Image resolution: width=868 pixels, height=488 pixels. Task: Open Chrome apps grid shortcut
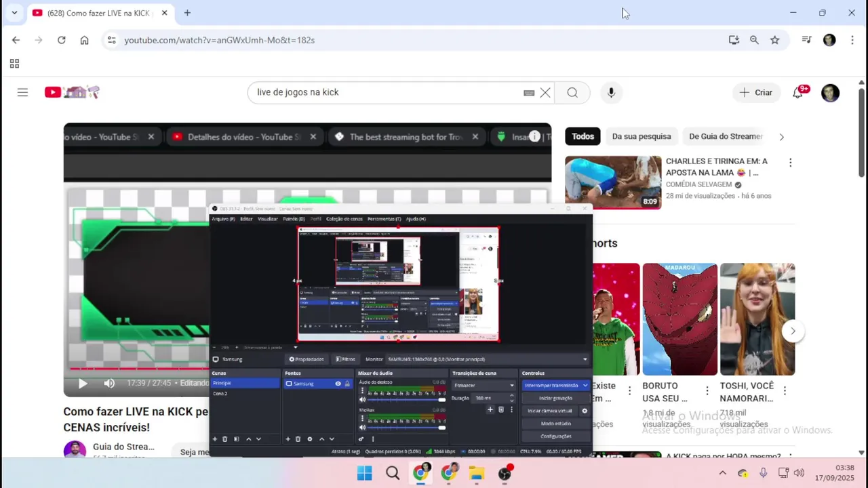[14, 64]
